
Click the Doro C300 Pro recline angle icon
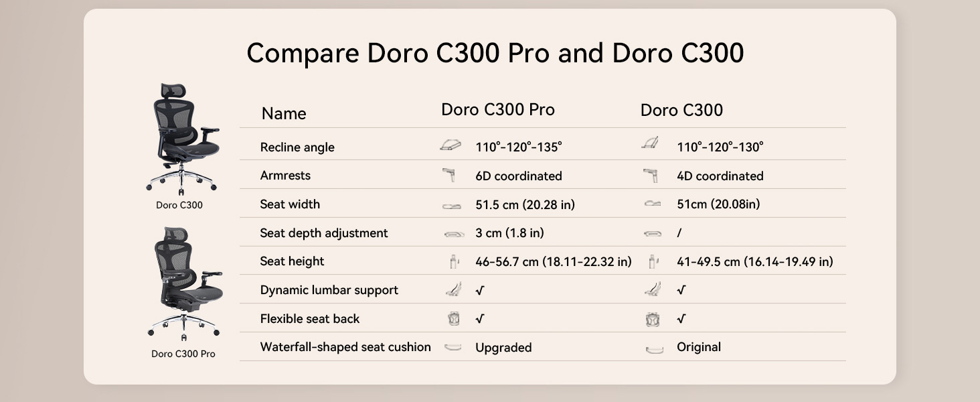coord(451,145)
